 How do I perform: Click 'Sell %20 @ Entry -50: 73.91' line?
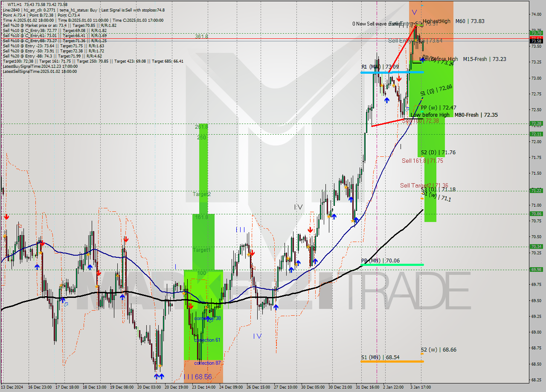[x=53, y=51]
